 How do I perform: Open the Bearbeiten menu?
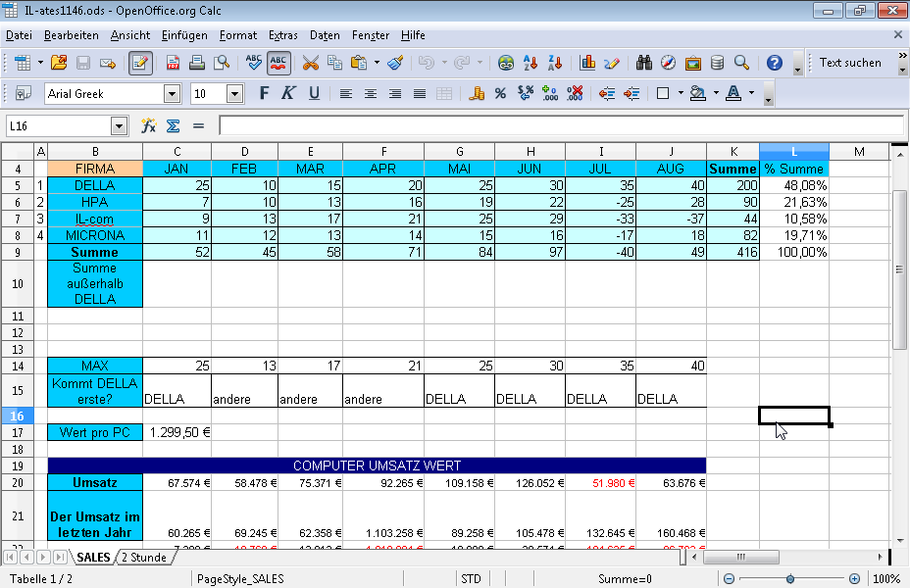[72, 35]
